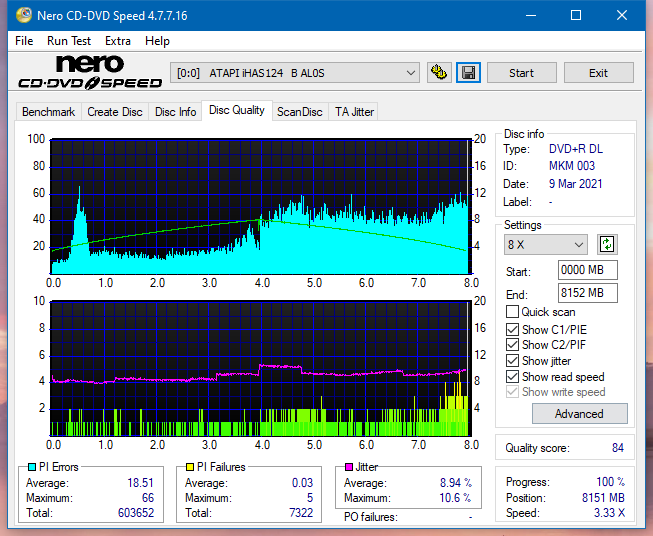Click the End position field 8152 MB
This screenshot has height=536, width=653.
[587, 293]
